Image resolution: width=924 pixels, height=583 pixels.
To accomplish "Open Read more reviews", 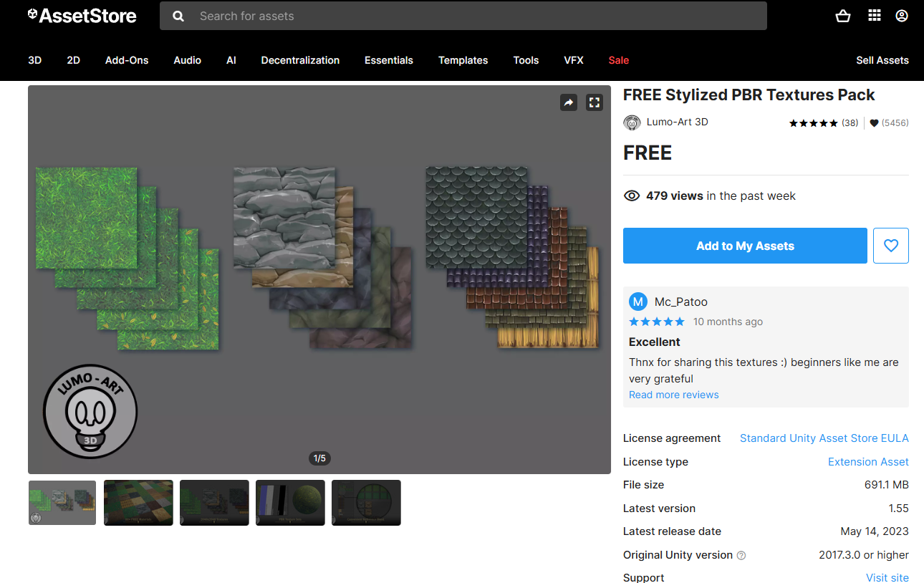I will 673,394.
